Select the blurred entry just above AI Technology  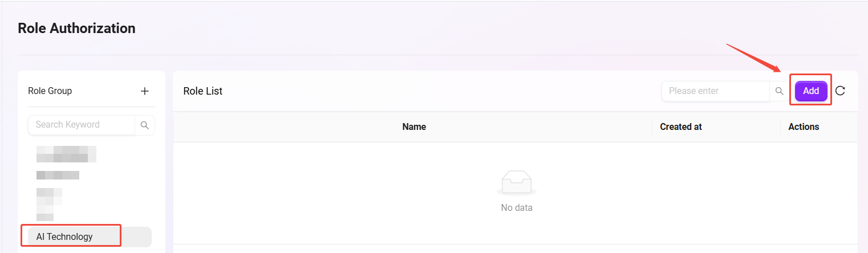pos(45,217)
